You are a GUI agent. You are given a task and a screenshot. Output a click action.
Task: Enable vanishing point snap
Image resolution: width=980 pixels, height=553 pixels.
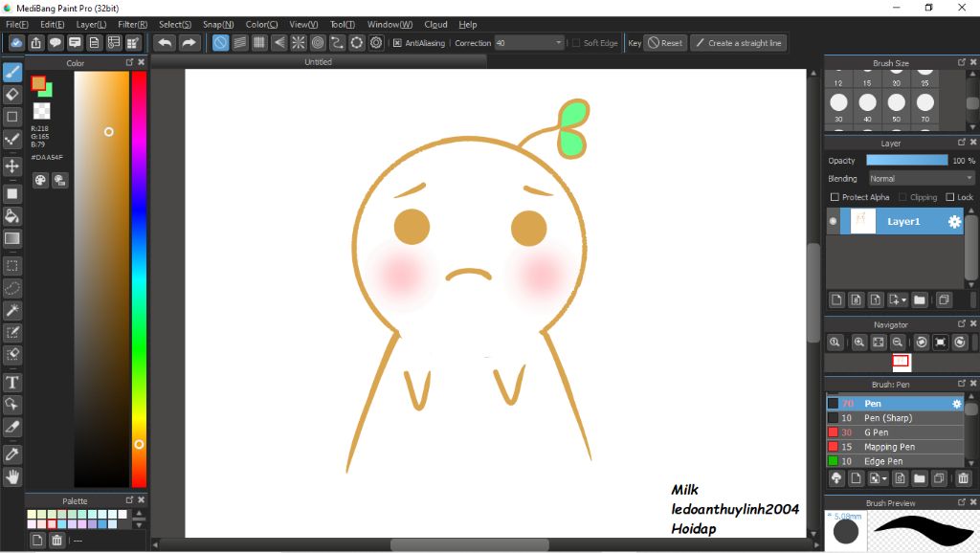pyautogui.click(x=278, y=43)
